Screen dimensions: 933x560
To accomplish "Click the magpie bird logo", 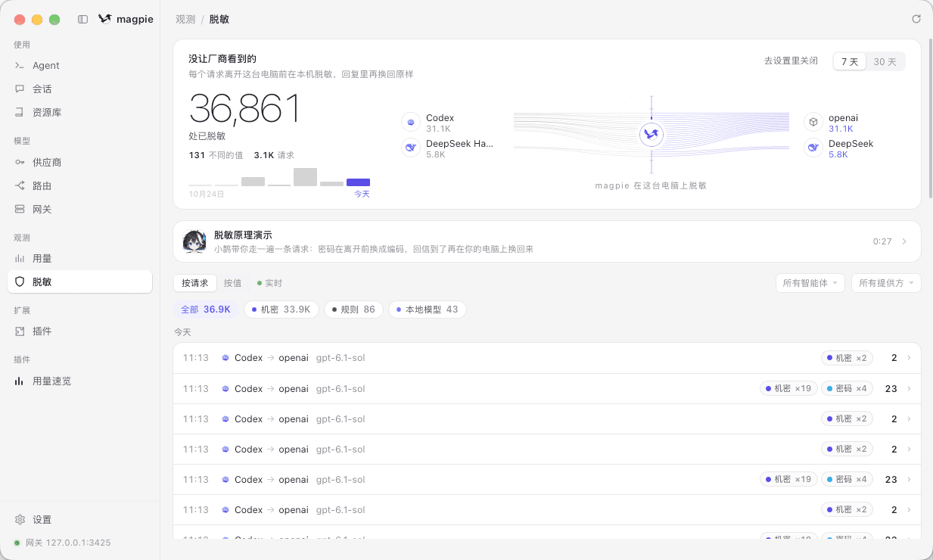I will click(x=105, y=20).
